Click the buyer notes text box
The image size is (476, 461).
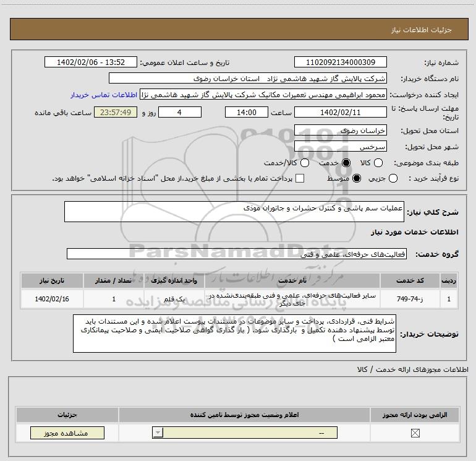coord(234,334)
